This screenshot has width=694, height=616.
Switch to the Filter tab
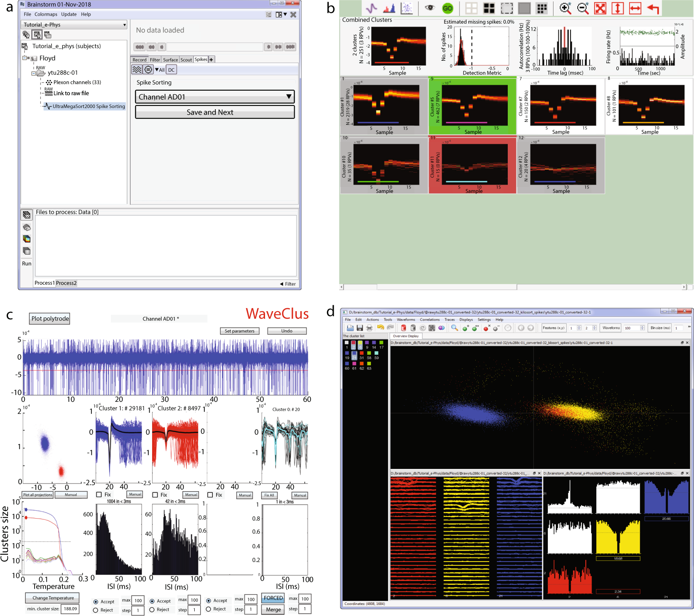155,60
